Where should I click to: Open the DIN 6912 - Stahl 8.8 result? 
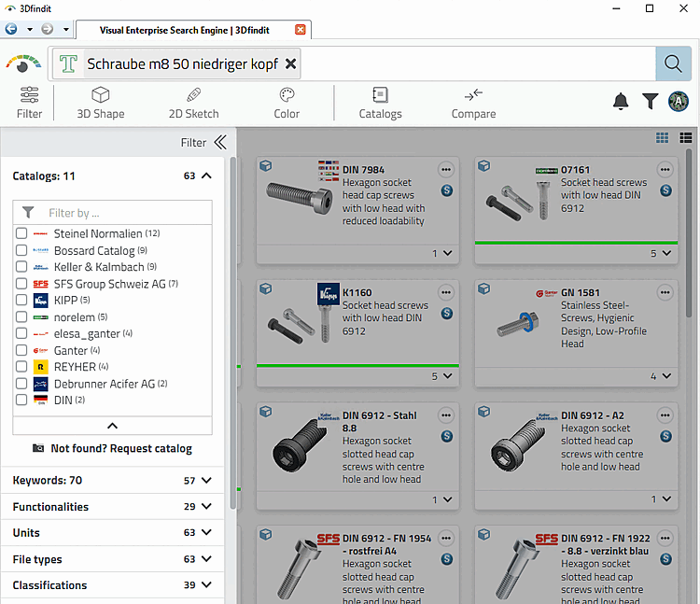point(380,422)
